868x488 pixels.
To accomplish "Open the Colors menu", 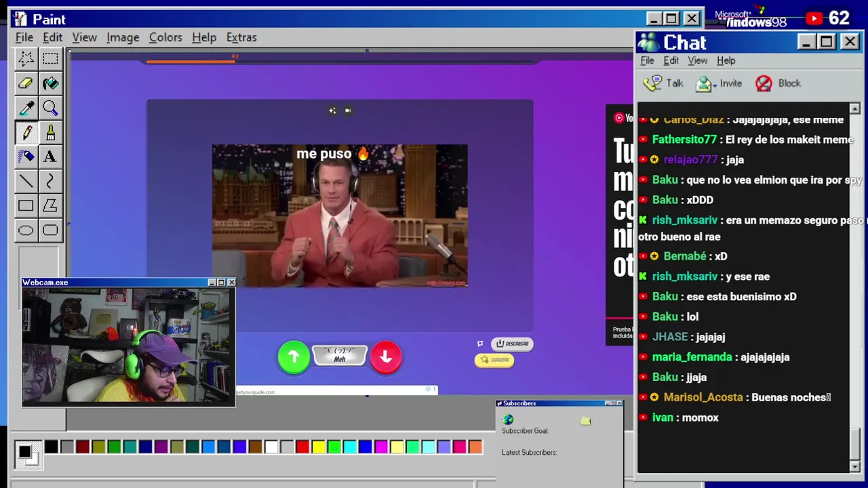I will pyautogui.click(x=165, y=37).
